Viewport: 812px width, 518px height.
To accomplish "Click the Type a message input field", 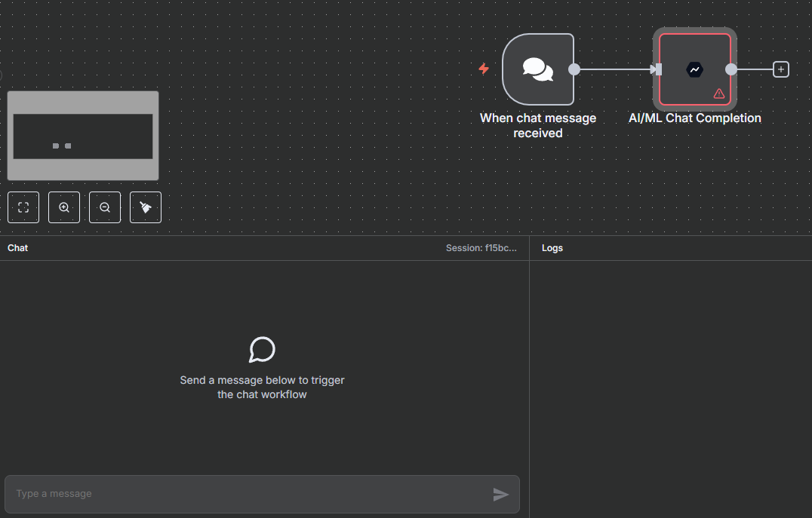I will (249, 494).
